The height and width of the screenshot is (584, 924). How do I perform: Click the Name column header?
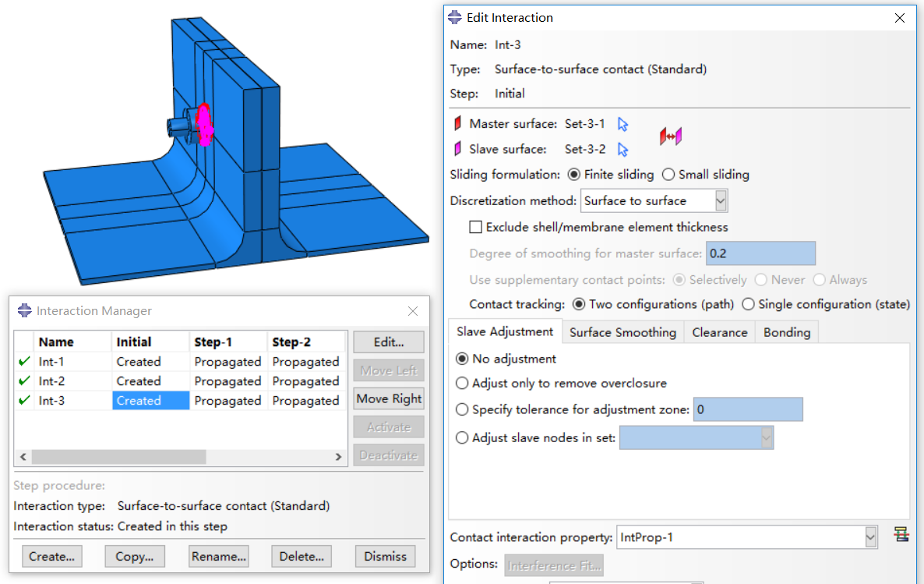click(x=73, y=342)
